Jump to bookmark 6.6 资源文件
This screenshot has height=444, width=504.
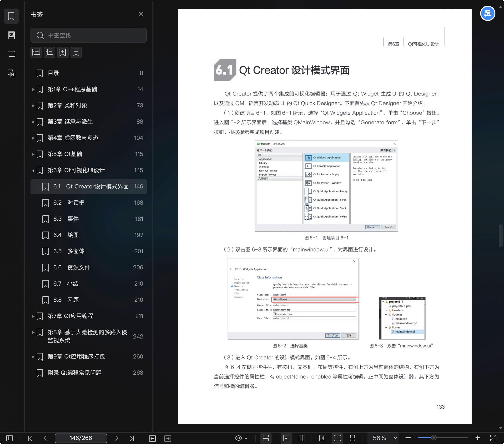(x=89, y=267)
